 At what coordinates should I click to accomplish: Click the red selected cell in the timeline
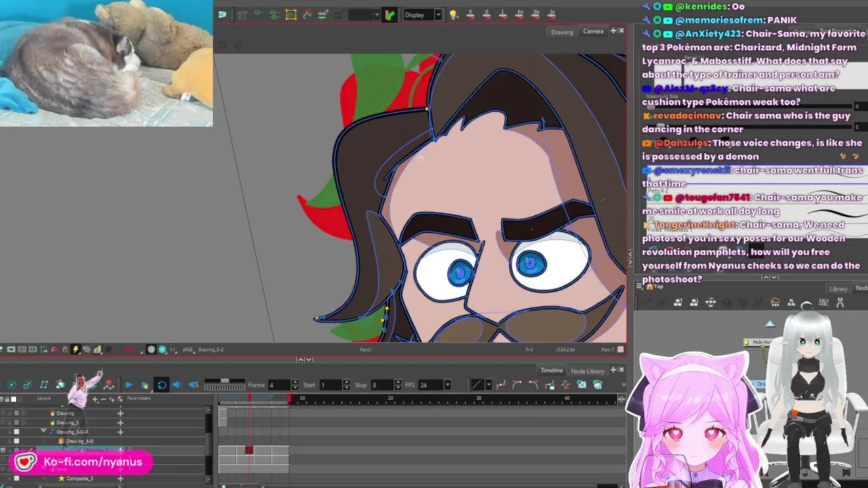249,450
